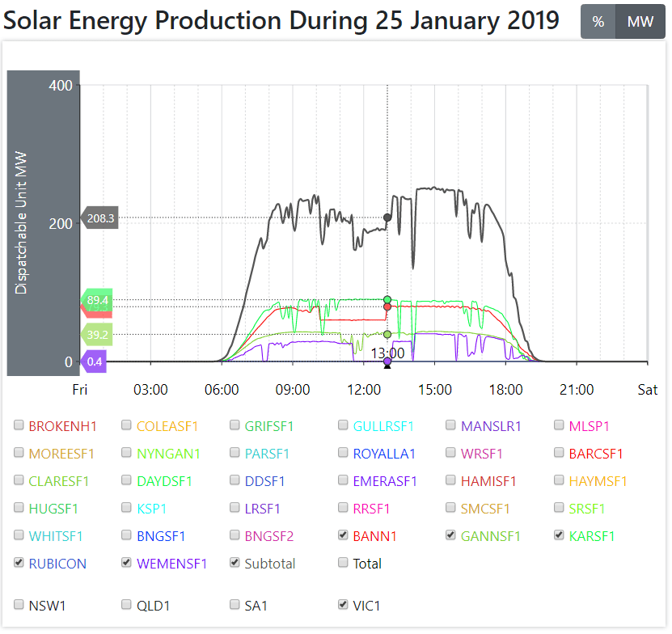Image resolution: width=672 pixels, height=634 pixels.
Task: Check the NSW1 region box
Action: coord(19,604)
